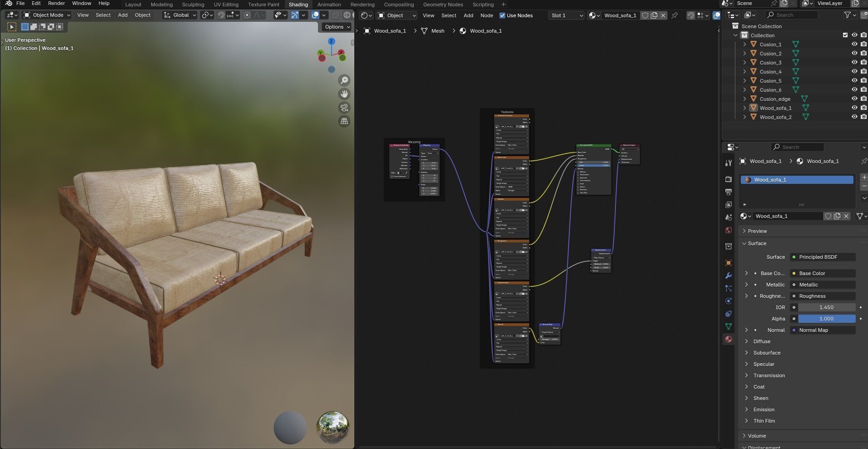Image resolution: width=868 pixels, height=449 pixels.
Task: Click the Base Color input link button
Action: [823, 273]
